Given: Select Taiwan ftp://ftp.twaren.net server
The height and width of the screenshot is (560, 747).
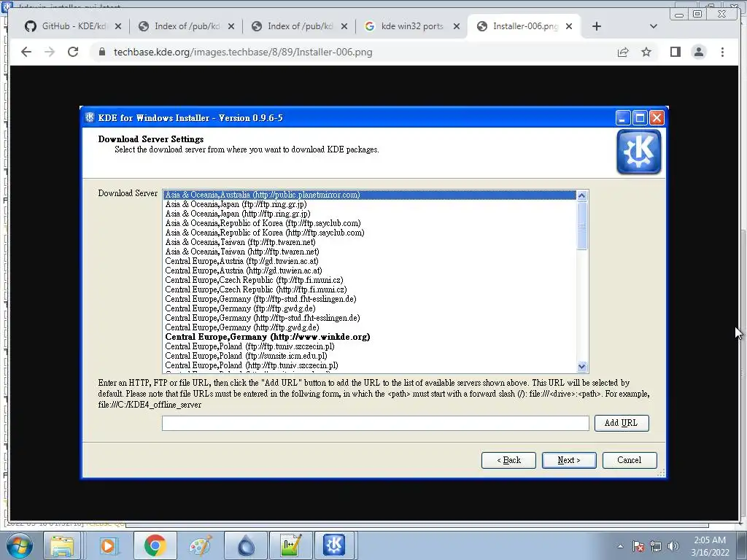Looking at the screenshot, I should 369,242.
